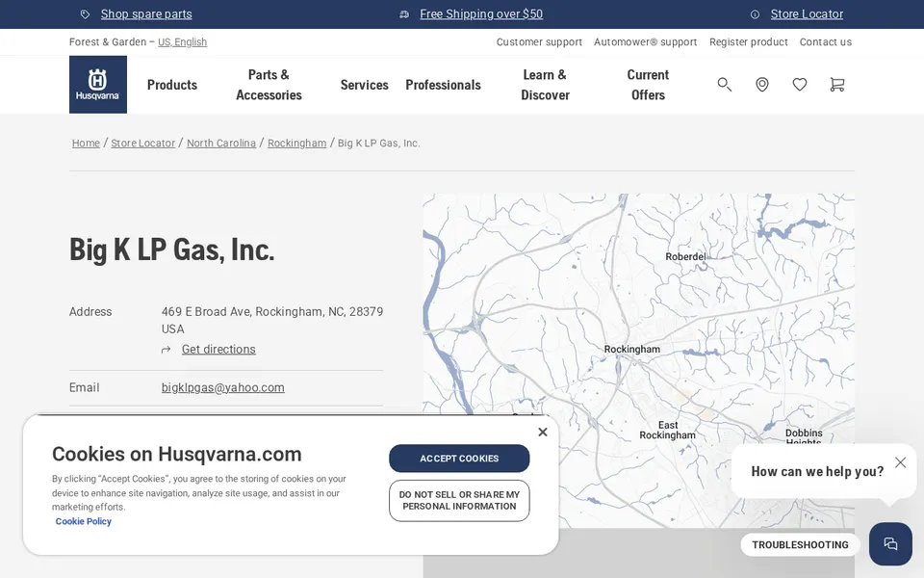Viewport: 924px width, 578px height.
Task: Click the info icon beside Store Locator
Action: pyautogui.click(x=755, y=14)
